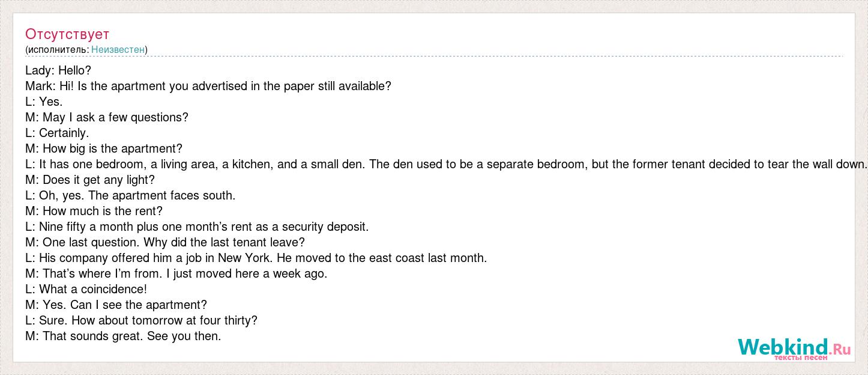Screen dimensions: 868x375
Task: Click the 'Can I see the apartment?' line
Action: click(x=116, y=305)
